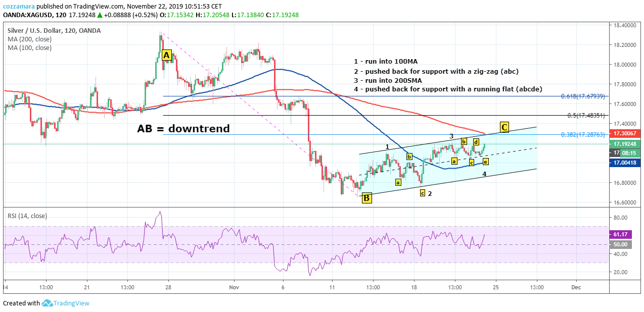644x312 pixels.
Task: Select the yellow C wave label
Action: (504, 127)
